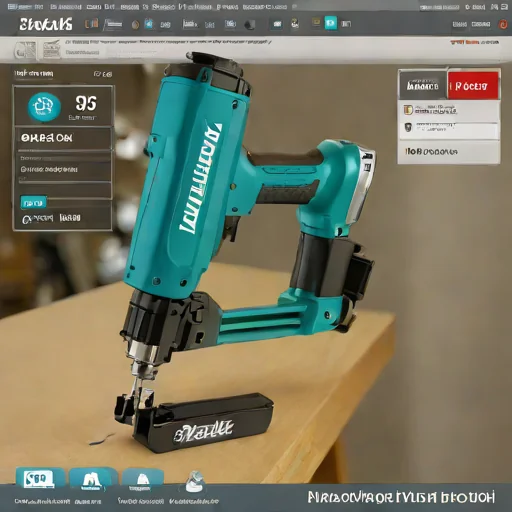Click the orange bar-chart icon in the toolbar
The image size is (512, 512).
(91, 24)
